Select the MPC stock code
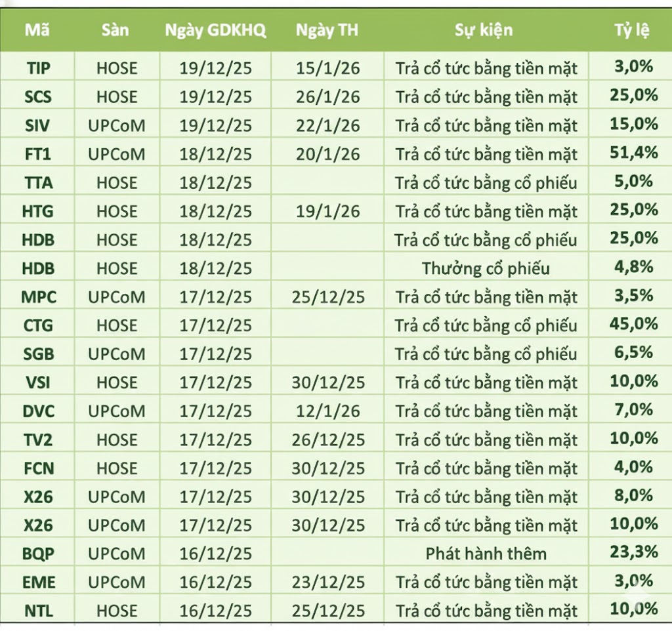The height and width of the screenshot is (631, 672). (39, 297)
